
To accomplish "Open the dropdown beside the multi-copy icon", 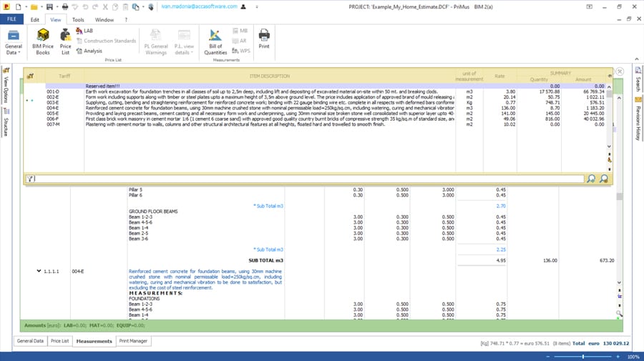I will click(143, 6).
